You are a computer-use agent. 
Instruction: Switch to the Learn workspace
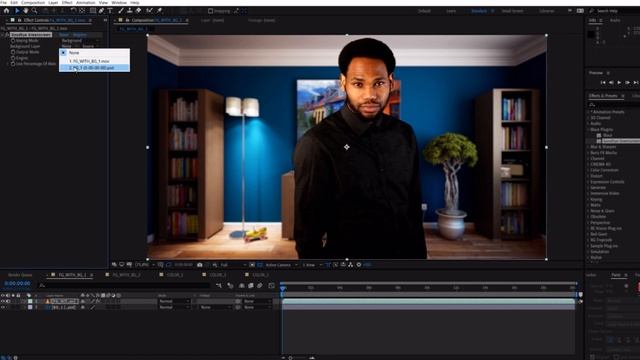pyautogui.click(x=451, y=11)
